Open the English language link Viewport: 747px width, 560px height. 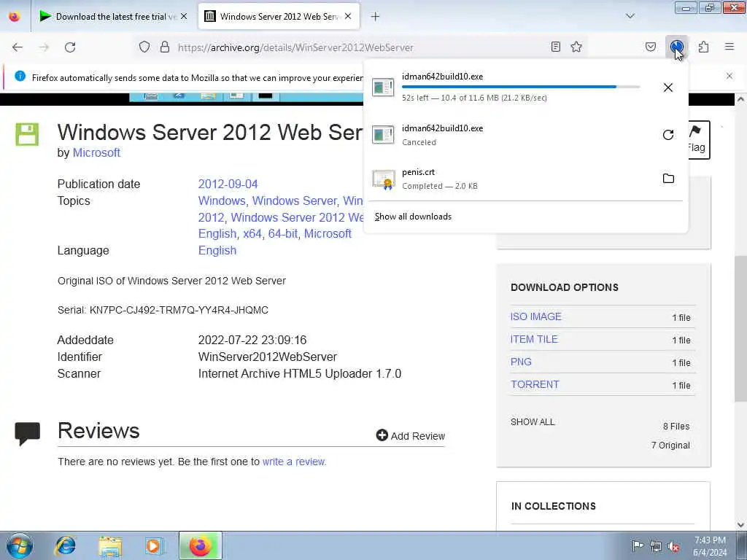click(217, 251)
